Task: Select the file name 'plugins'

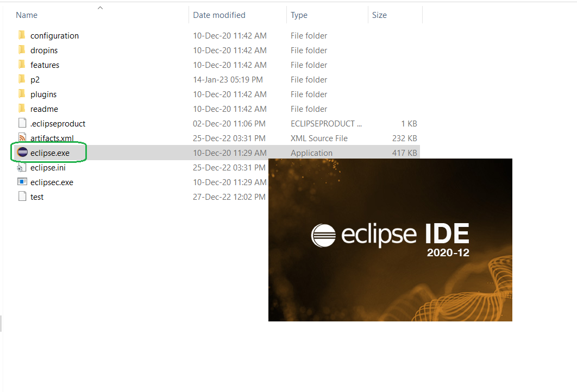Action: pos(43,94)
